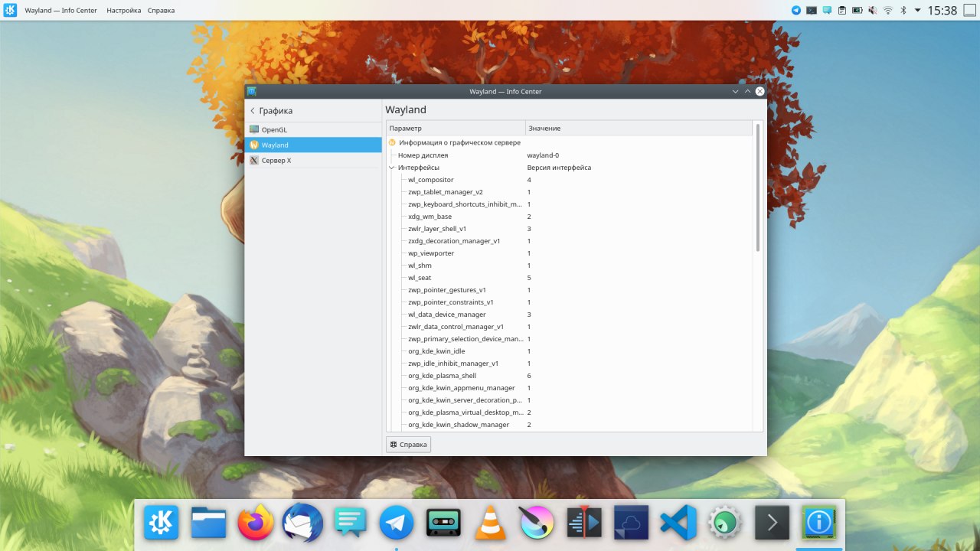Select the zwp_idle_inhibit_manager_v1 row
The width and height of the screenshot is (980, 551).
pos(570,364)
